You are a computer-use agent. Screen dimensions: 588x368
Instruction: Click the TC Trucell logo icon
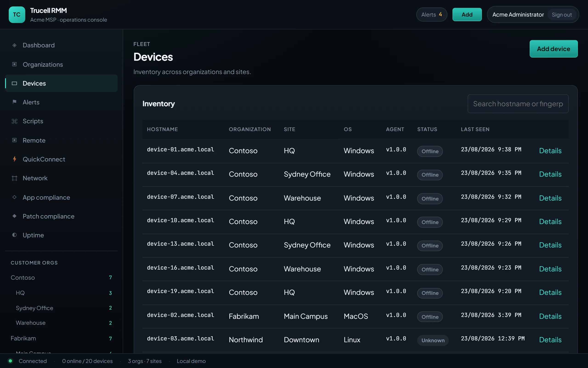point(17,14)
